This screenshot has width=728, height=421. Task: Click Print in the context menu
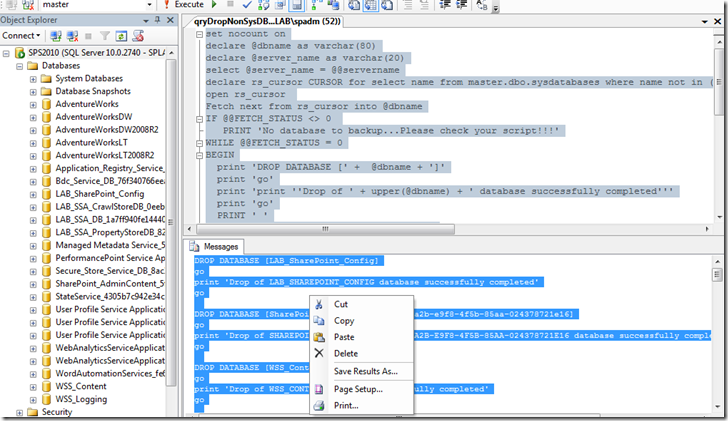[x=346, y=405]
